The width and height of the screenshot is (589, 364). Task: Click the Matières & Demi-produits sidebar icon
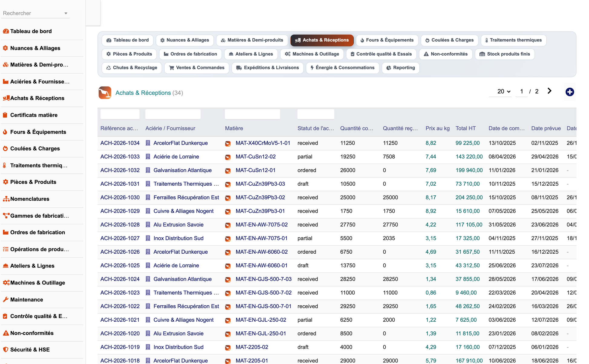[x=5, y=65]
